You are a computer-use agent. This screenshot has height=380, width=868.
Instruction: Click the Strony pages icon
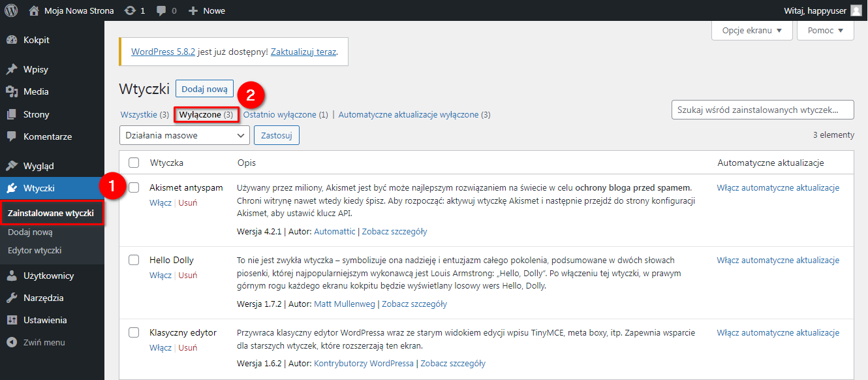coord(11,114)
